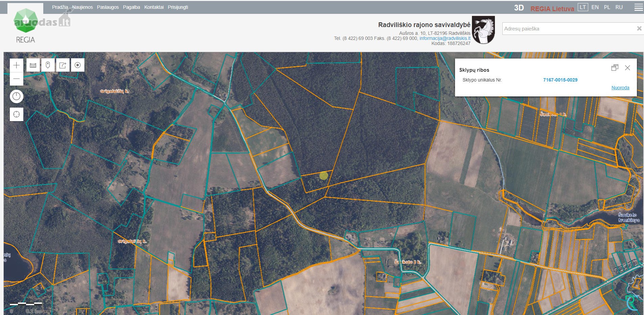
Task: Switch language to LT
Action: click(583, 7)
